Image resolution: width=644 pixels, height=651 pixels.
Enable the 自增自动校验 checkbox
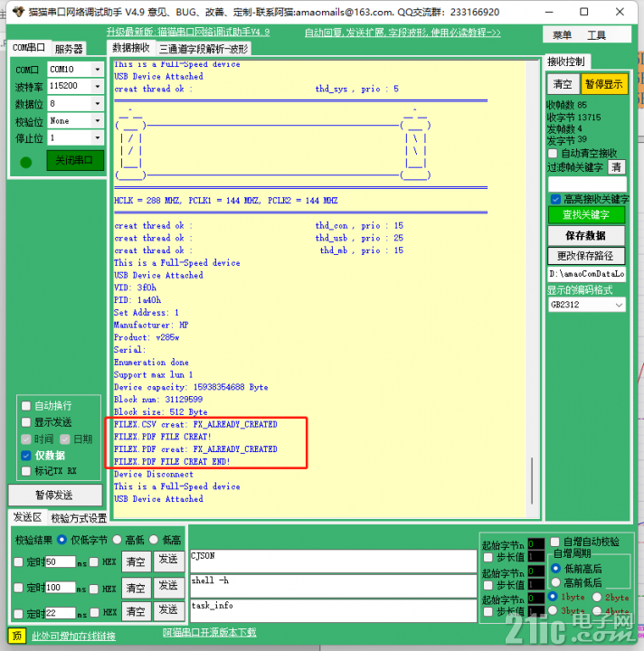click(x=554, y=542)
